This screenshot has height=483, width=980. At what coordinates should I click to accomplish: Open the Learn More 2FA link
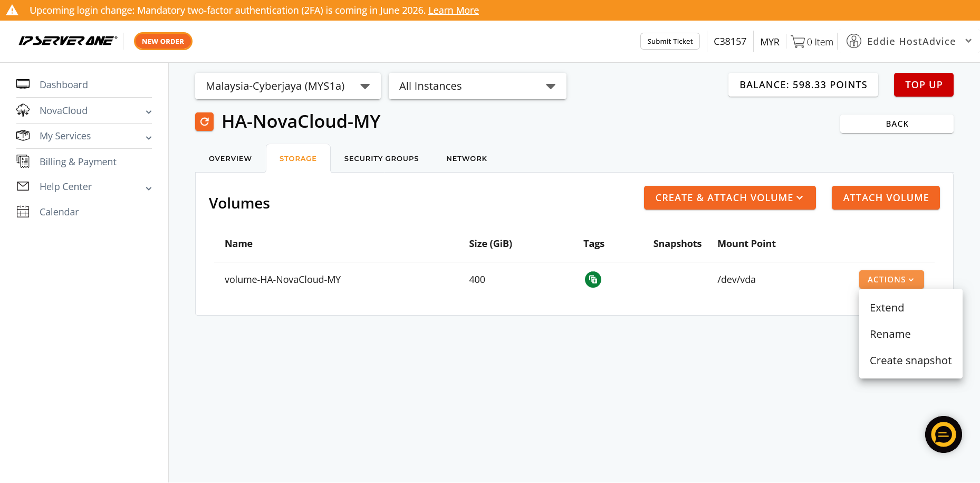tap(454, 11)
